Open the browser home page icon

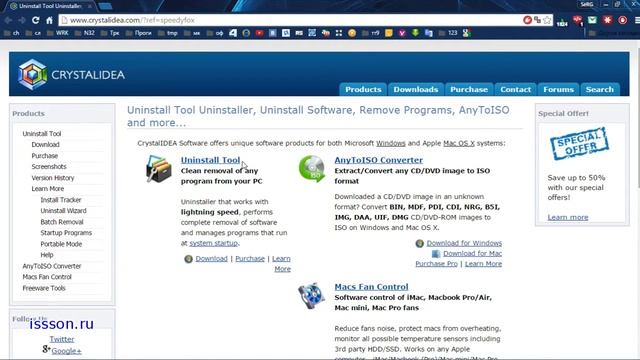[49, 20]
